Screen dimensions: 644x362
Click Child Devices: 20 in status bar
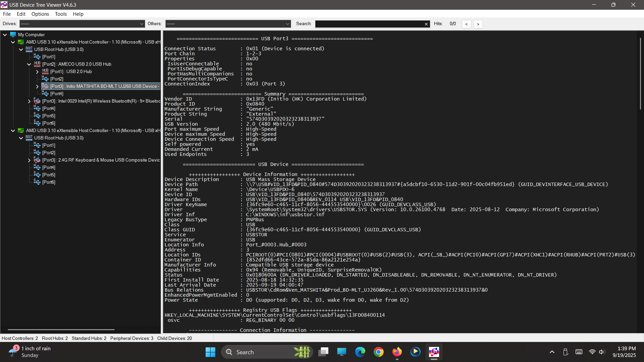[x=175, y=338]
